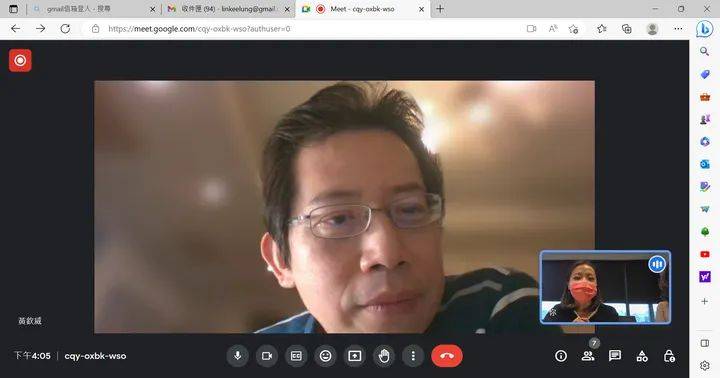Click the red recording indicator
The image size is (720, 378).
tap(20, 61)
